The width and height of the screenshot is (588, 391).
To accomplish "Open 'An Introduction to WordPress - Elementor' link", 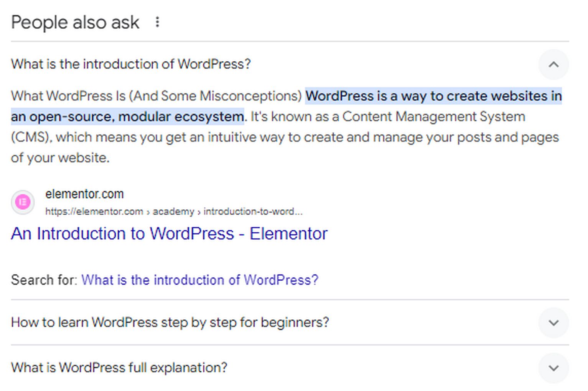I will coord(169,233).
